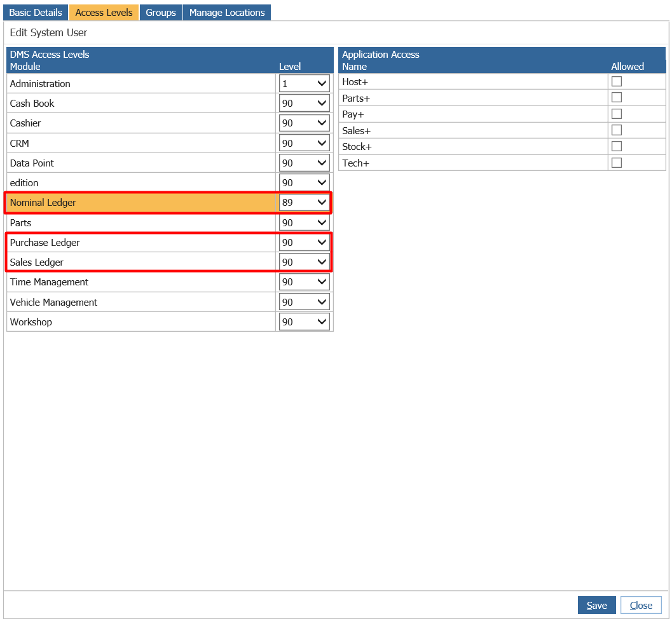Viewport: 672px width, 619px height.
Task: Change the Purchase Ledger access level
Action: 305,243
